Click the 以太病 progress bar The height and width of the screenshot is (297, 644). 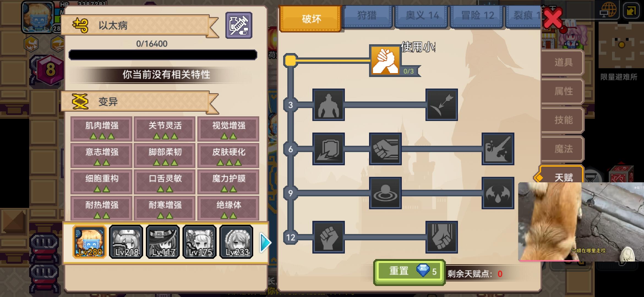click(163, 55)
